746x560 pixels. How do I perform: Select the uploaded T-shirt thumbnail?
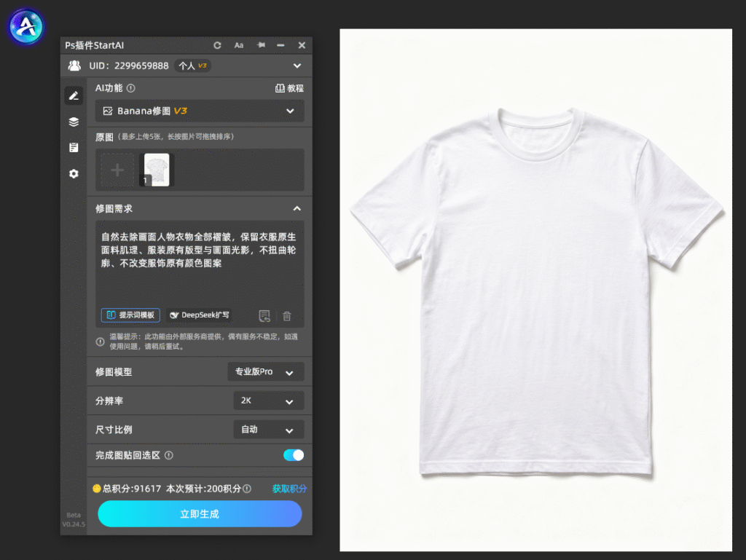click(157, 170)
